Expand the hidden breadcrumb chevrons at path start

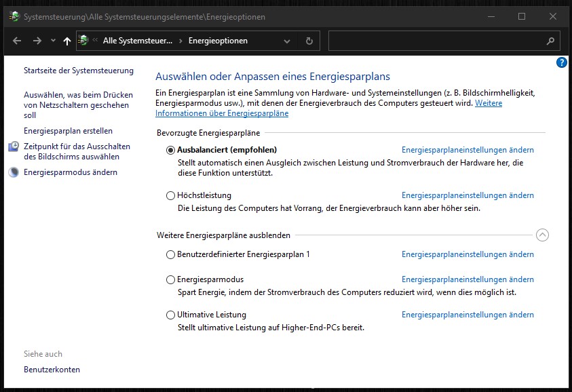point(95,40)
